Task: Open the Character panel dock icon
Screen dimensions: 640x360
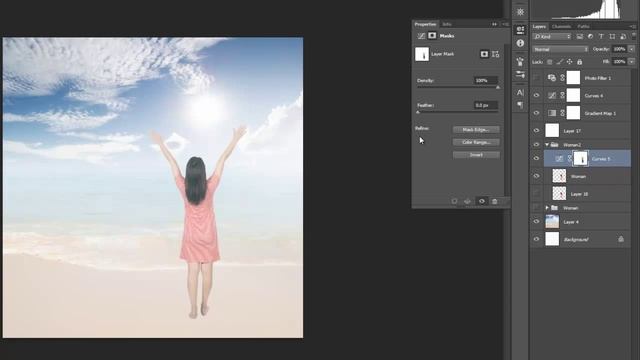Action: tap(520, 93)
